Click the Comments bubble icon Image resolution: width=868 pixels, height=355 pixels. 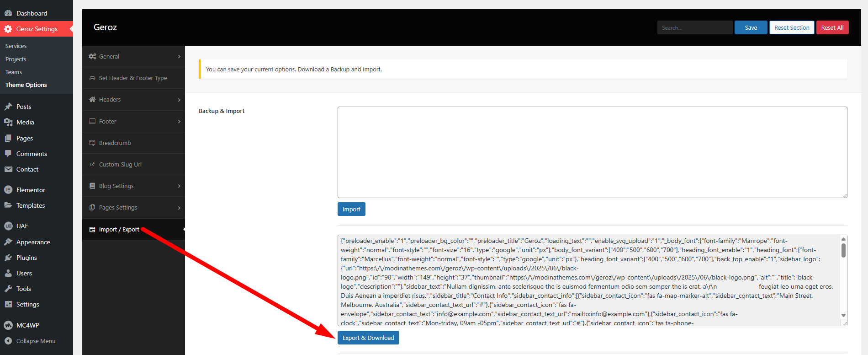point(8,154)
